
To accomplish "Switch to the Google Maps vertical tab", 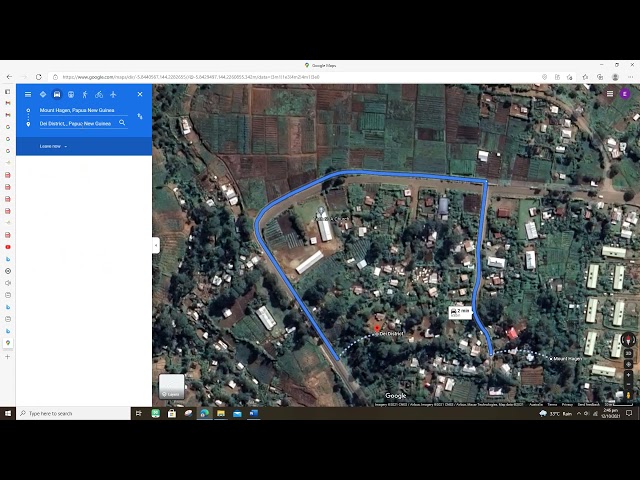I will 8,343.
